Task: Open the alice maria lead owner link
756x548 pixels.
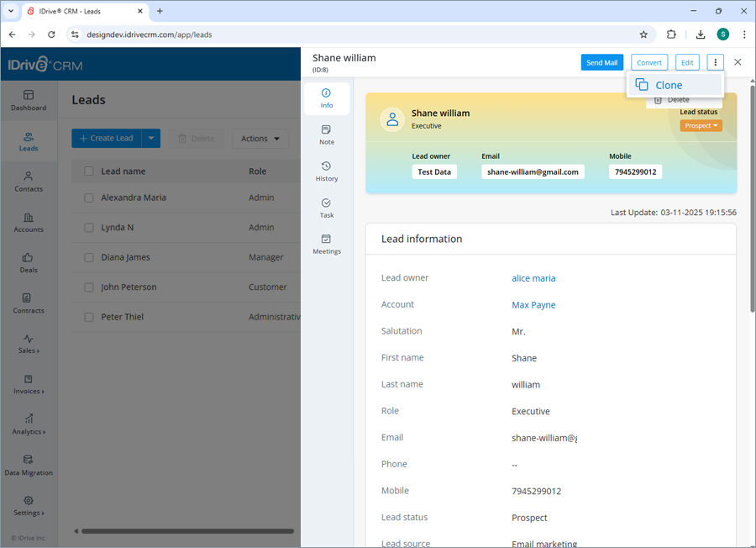Action: click(534, 277)
